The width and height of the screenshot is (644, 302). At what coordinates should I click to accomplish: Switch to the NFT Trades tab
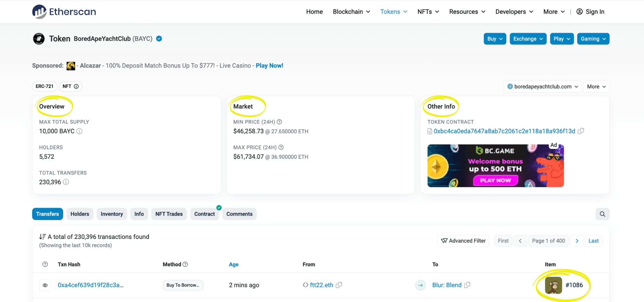pyautogui.click(x=169, y=214)
